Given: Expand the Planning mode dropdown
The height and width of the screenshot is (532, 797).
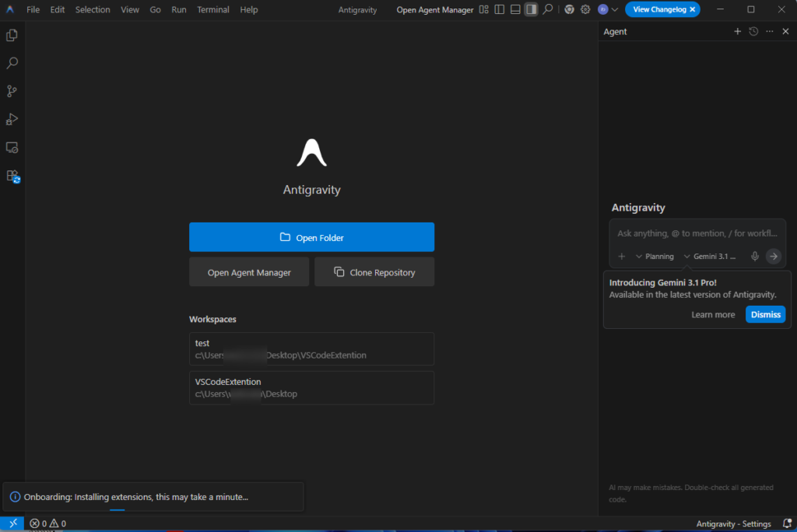Looking at the screenshot, I should pos(655,257).
